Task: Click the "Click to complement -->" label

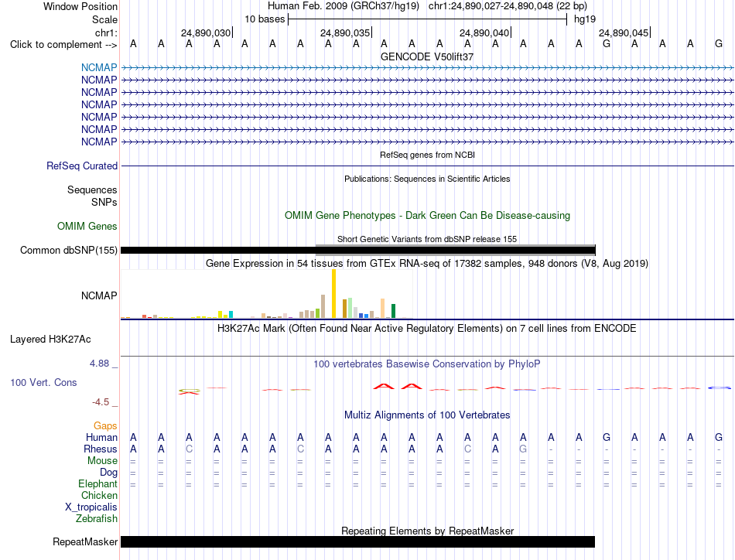Action: (x=63, y=45)
